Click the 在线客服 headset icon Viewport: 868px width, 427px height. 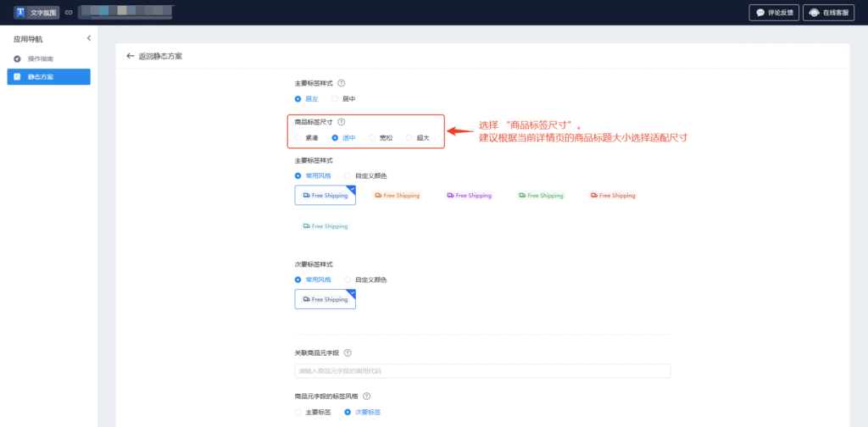pos(814,12)
